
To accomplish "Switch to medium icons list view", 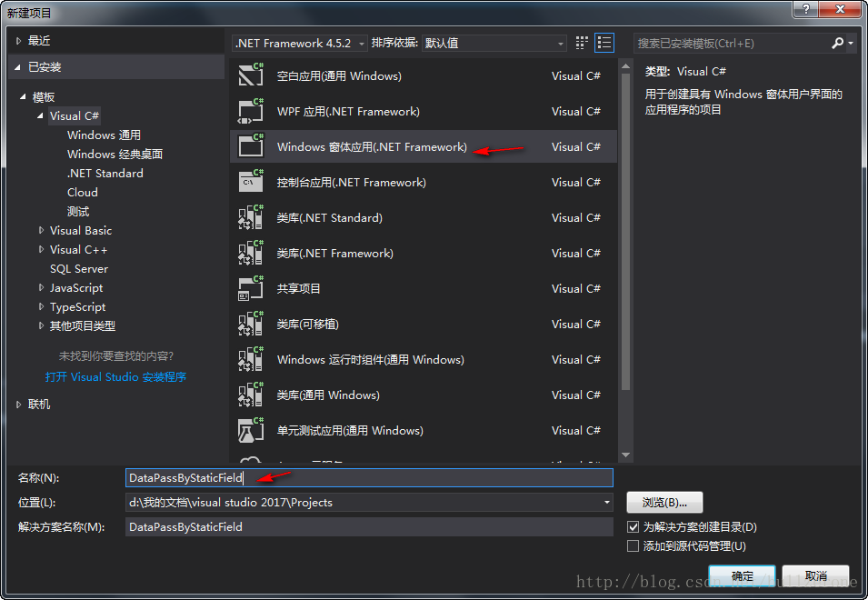I will pyautogui.click(x=604, y=43).
